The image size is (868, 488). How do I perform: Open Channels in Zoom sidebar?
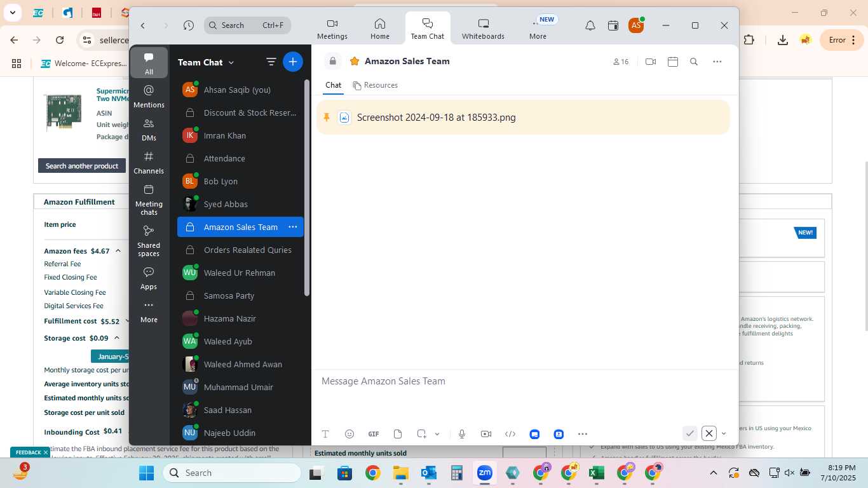[x=149, y=162]
